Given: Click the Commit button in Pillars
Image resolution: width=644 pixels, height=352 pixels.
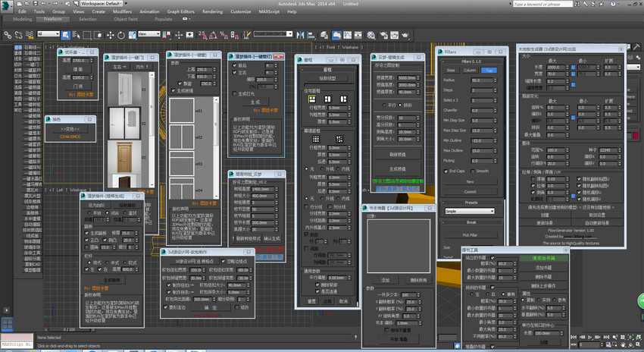Looking at the screenshot, I should (470, 192).
